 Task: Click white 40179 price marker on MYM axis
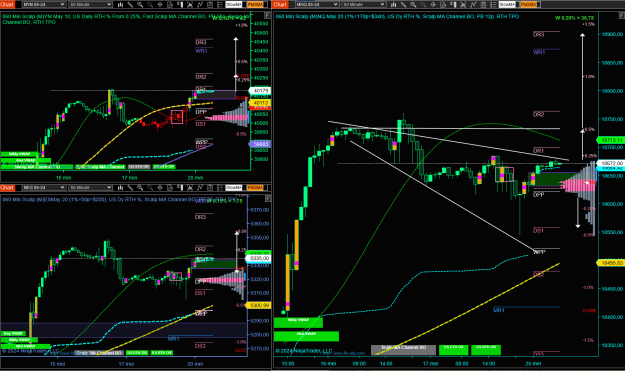259,91
